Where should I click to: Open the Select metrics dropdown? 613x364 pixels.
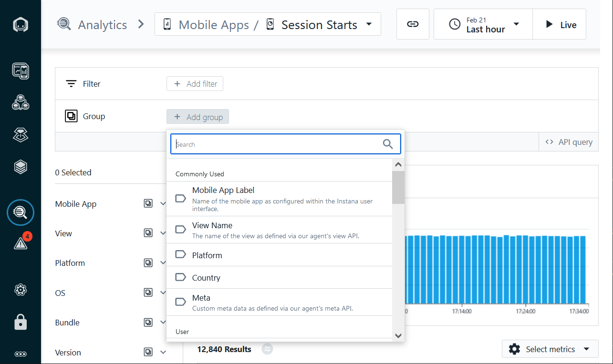pyautogui.click(x=550, y=349)
